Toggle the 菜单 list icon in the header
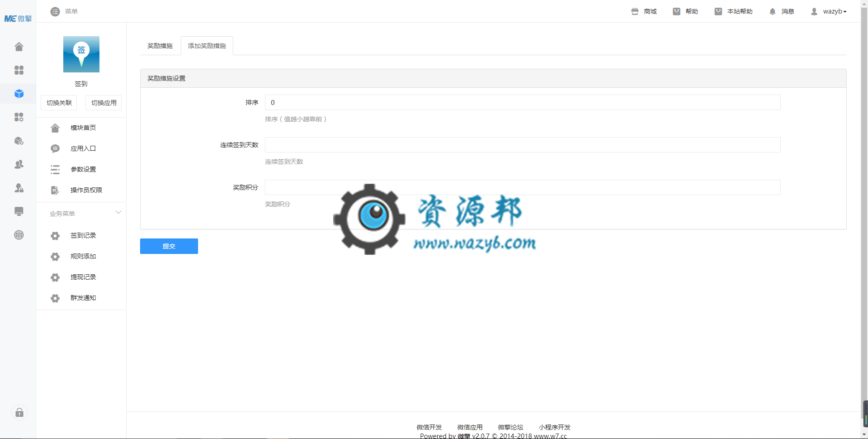The width and height of the screenshot is (868, 439). pos(55,11)
